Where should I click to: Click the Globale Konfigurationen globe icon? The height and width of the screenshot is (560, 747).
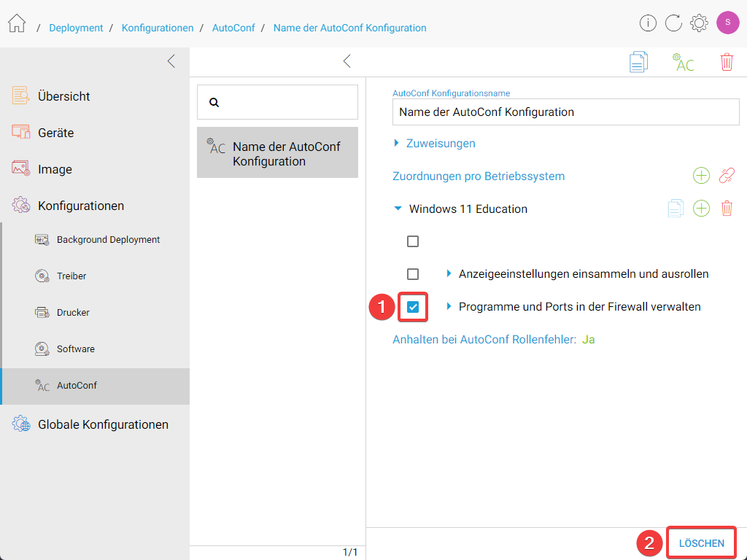coord(20,424)
